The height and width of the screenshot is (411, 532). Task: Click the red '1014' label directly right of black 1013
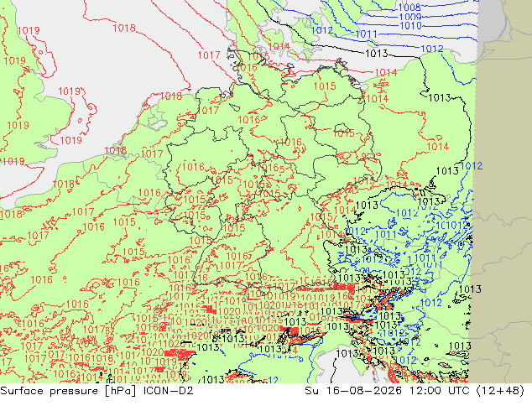[x=386, y=73]
